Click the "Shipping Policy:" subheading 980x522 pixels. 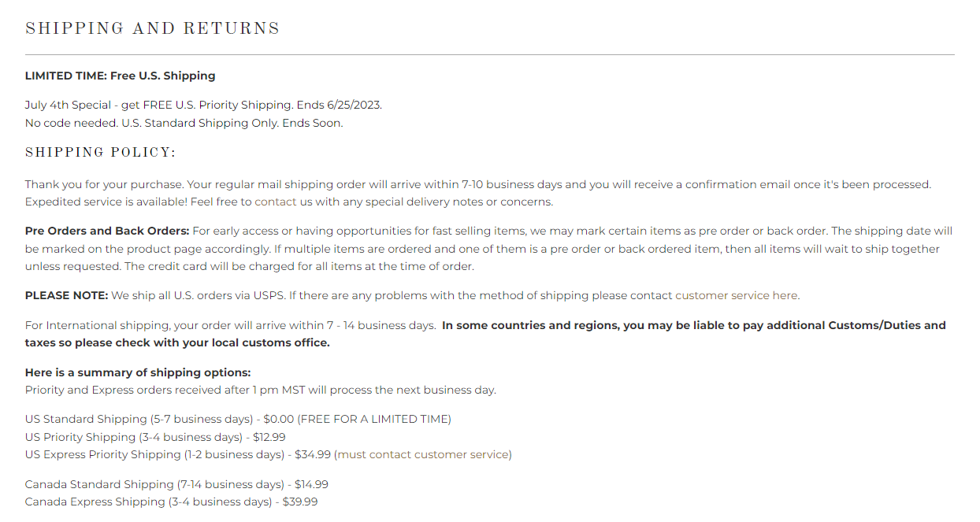click(100, 152)
